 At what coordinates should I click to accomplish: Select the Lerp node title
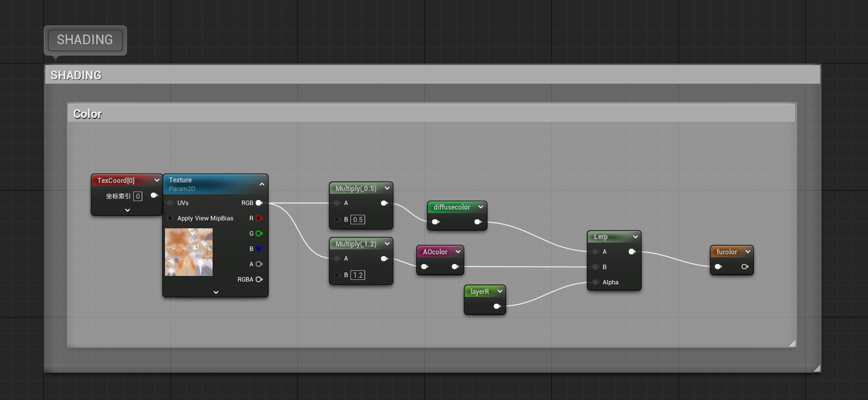(601, 237)
